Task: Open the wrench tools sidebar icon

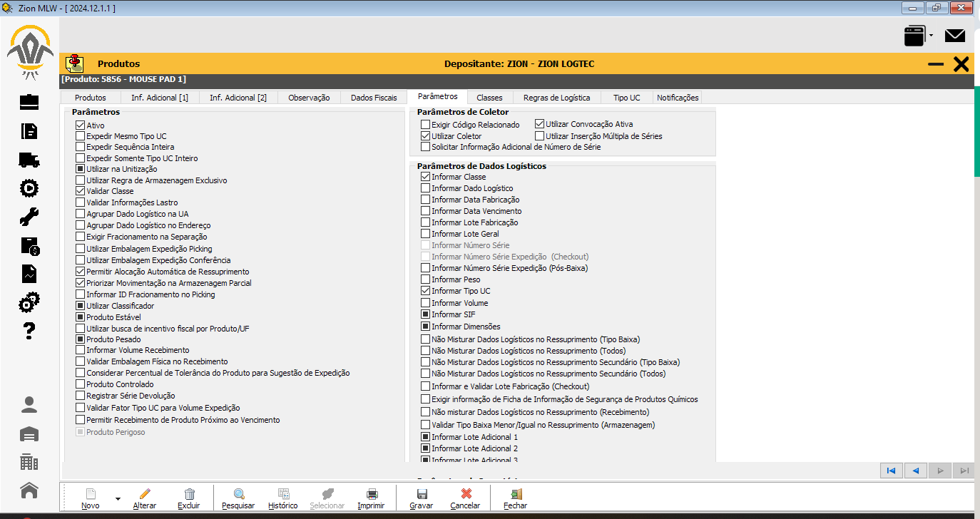Action: tap(29, 217)
